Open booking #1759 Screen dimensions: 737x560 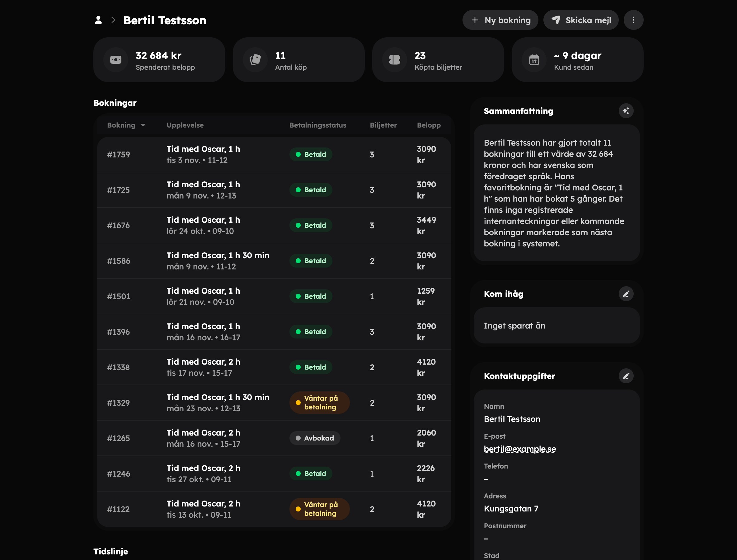point(274,154)
